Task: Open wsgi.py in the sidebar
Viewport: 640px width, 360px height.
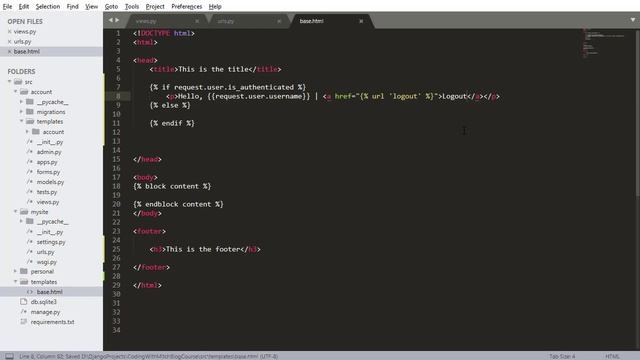Action: (x=47, y=262)
